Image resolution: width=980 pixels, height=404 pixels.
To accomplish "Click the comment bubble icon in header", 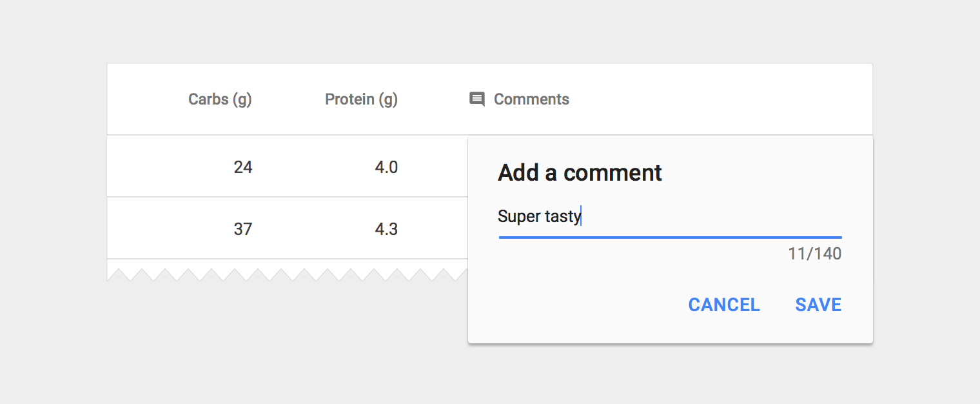I will click(477, 99).
